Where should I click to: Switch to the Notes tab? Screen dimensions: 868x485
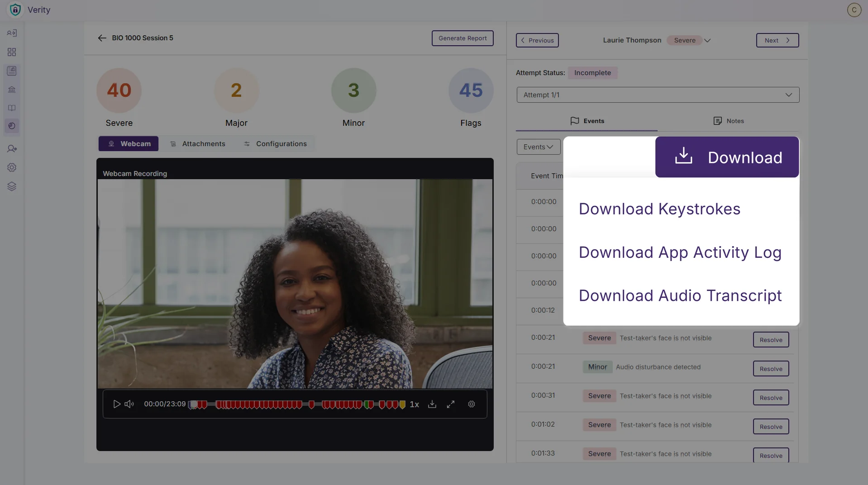729,121
